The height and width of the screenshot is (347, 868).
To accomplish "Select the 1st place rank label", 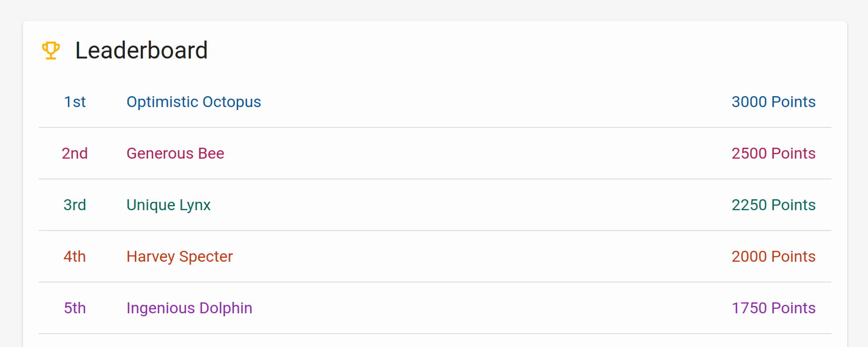I will coord(75,102).
